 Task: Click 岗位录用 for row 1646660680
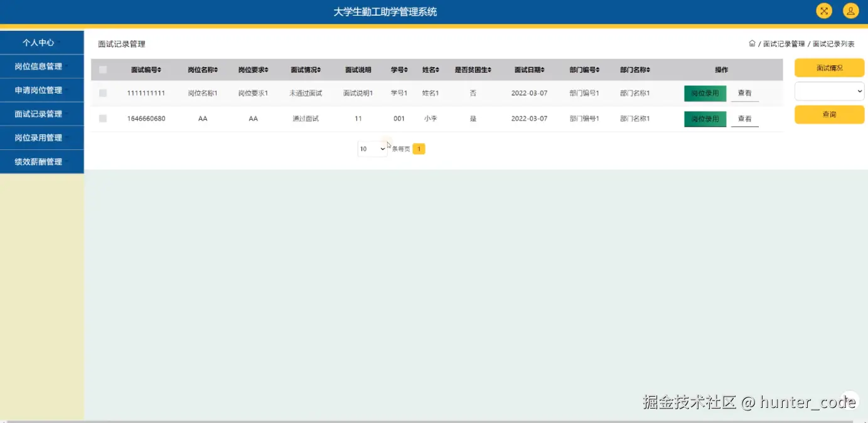coord(705,119)
